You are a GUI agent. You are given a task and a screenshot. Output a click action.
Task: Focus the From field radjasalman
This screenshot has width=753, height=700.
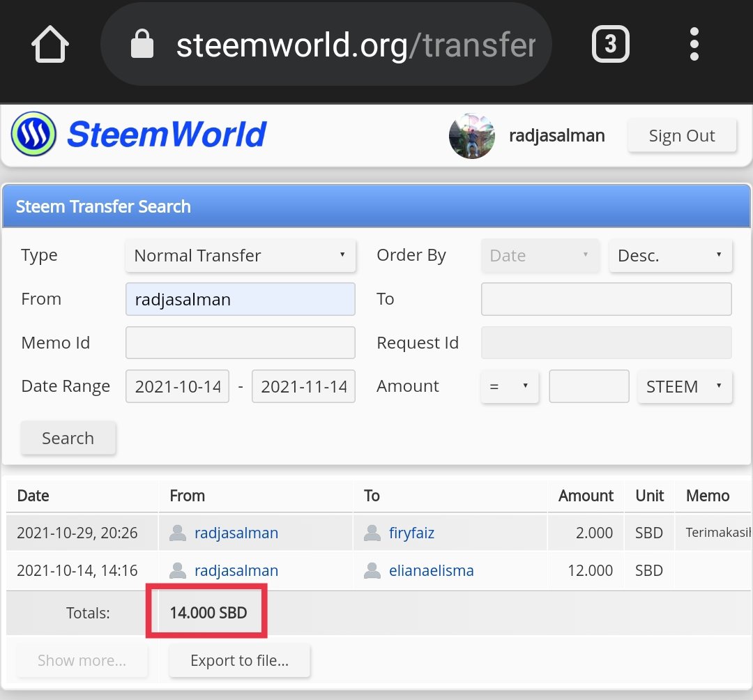(241, 299)
